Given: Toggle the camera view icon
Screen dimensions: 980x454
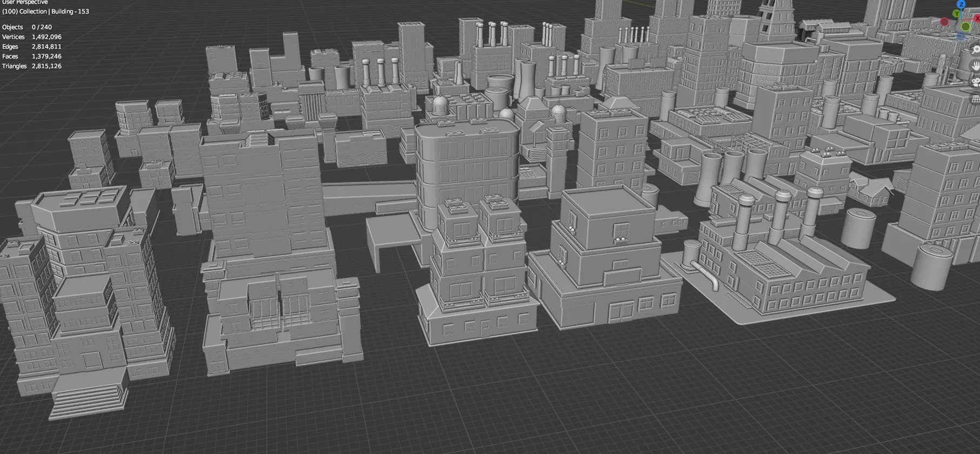Looking at the screenshot, I should 976,82.
